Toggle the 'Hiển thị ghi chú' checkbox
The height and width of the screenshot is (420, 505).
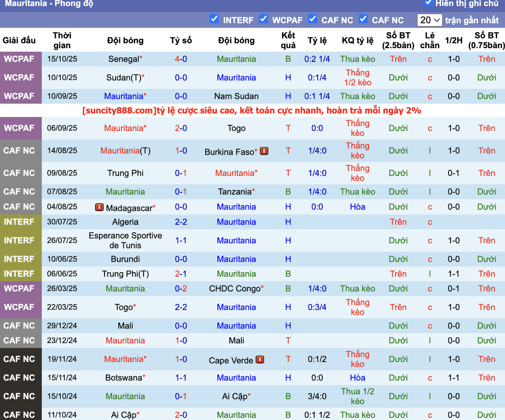tap(428, 3)
